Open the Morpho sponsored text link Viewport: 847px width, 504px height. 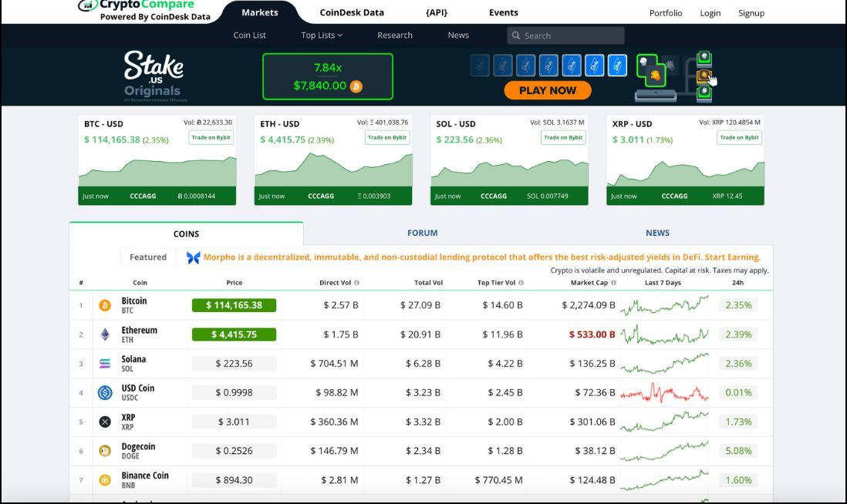[x=482, y=257]
